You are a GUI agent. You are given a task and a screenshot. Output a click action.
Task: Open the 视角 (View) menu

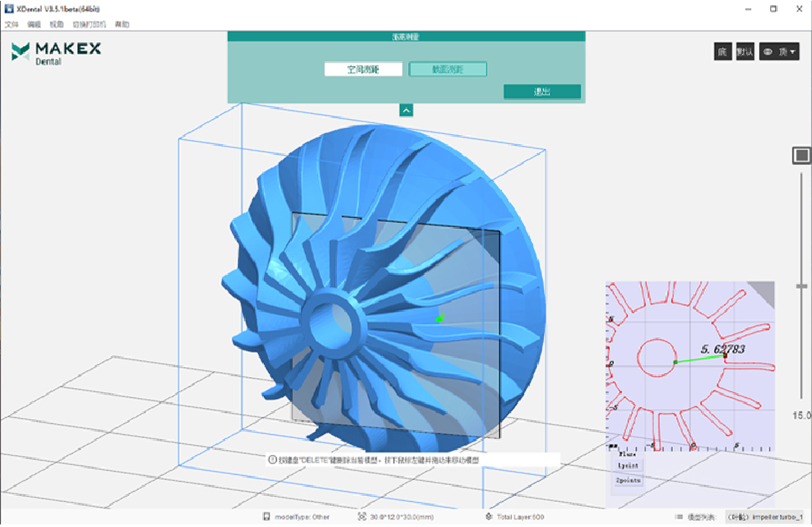point(56,24)
